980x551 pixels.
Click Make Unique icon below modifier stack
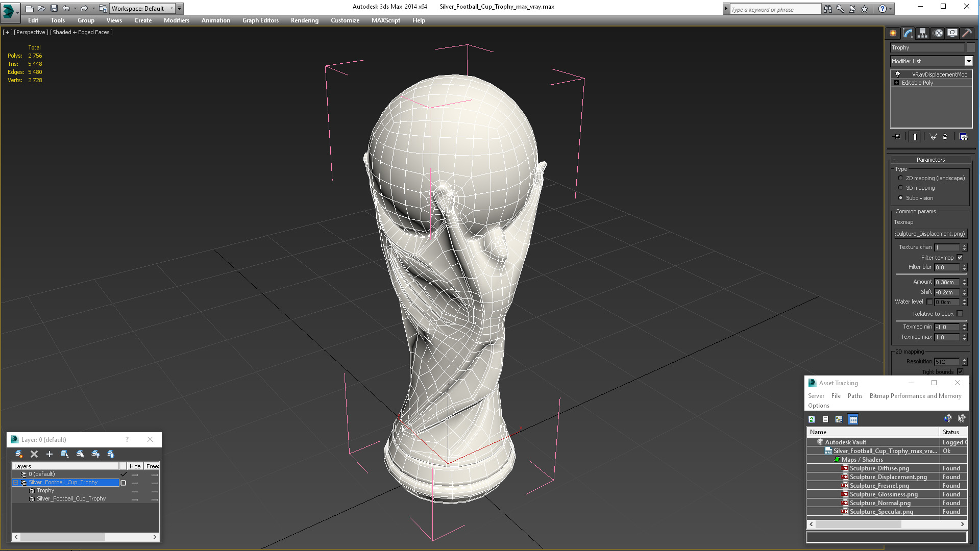933,137
